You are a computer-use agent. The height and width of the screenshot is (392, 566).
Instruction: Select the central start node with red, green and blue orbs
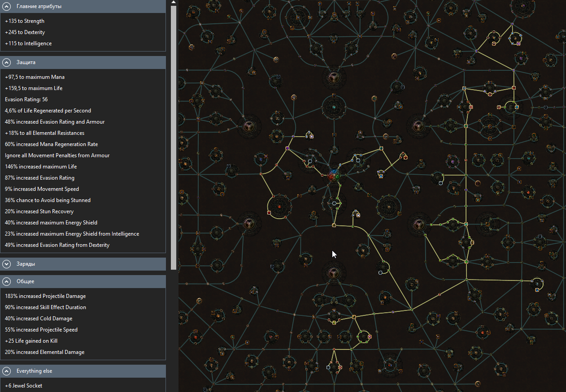click(x=334, y=175)
